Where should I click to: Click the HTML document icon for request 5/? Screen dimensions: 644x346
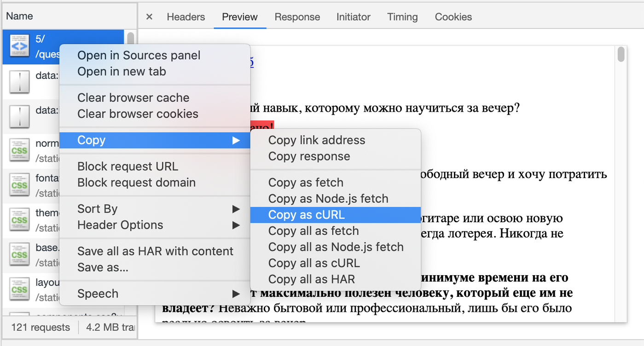[19, 47]
